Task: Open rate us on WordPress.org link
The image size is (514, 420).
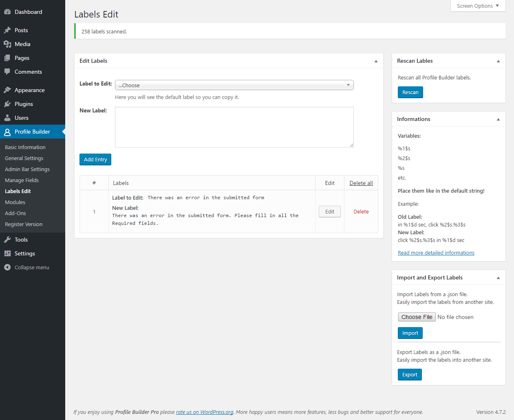Action: coord(205,412)
